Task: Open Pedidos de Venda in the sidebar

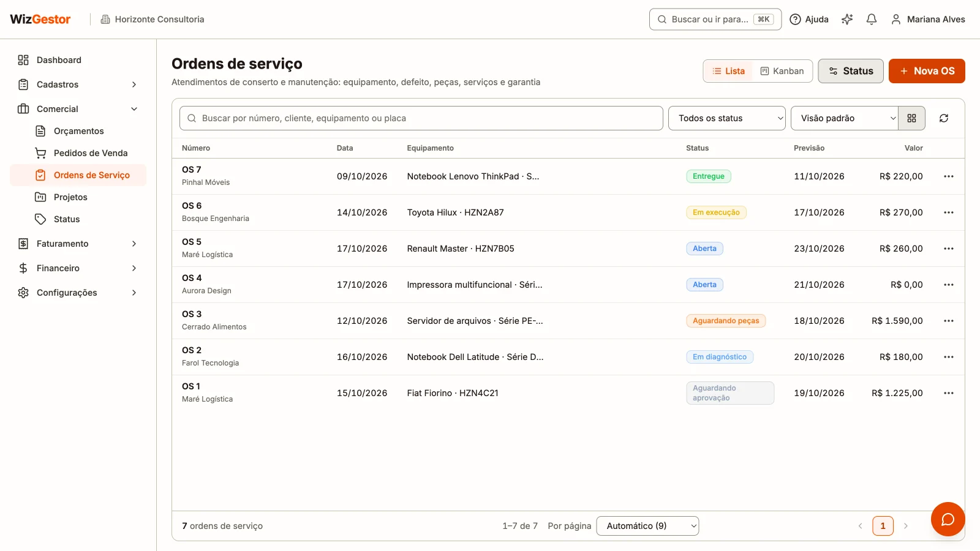Action: pos(78,153)
